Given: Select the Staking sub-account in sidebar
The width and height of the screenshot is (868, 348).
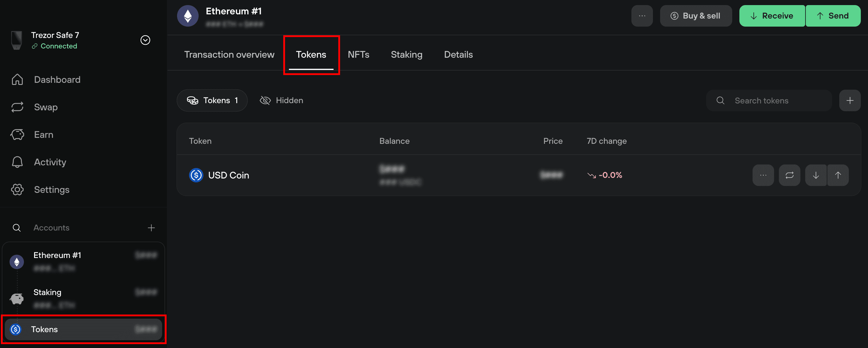Looking at the screenshot, I should point(83,298).
